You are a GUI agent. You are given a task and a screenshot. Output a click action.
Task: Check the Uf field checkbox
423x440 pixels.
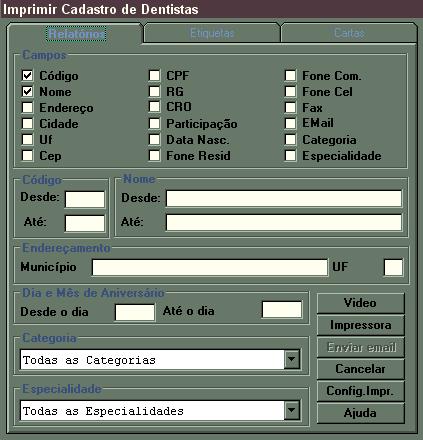tap(27, 139)
